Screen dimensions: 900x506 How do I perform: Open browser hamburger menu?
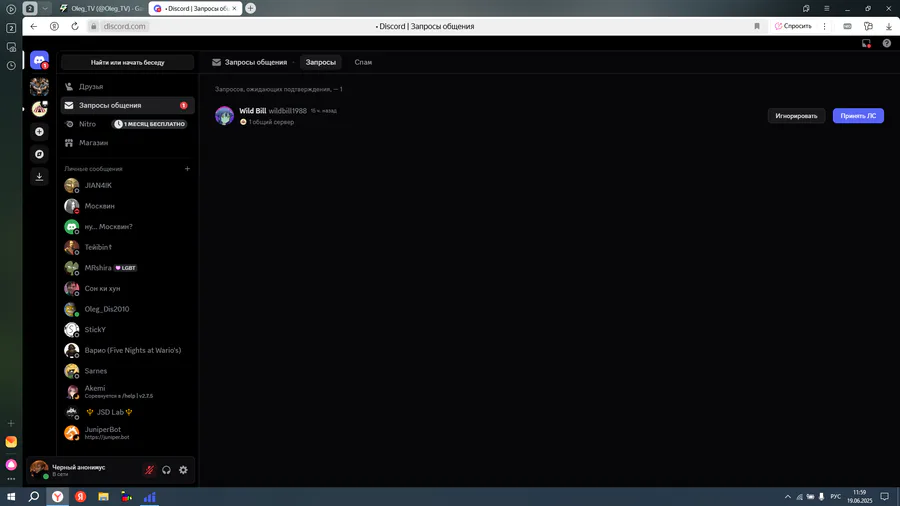[827, 9]
